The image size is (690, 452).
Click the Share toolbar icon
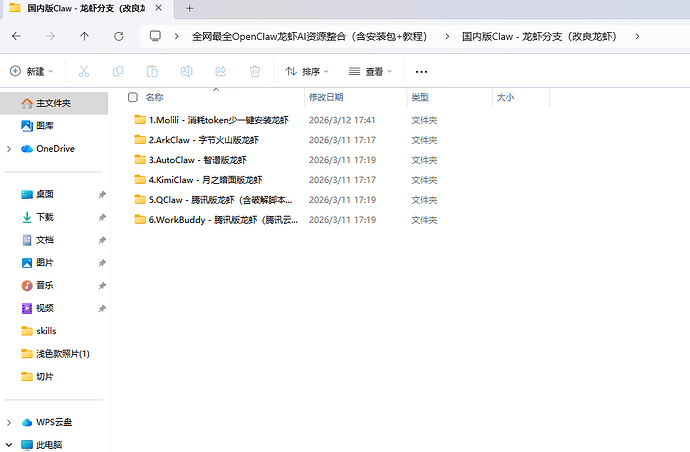tap(220, 71)
